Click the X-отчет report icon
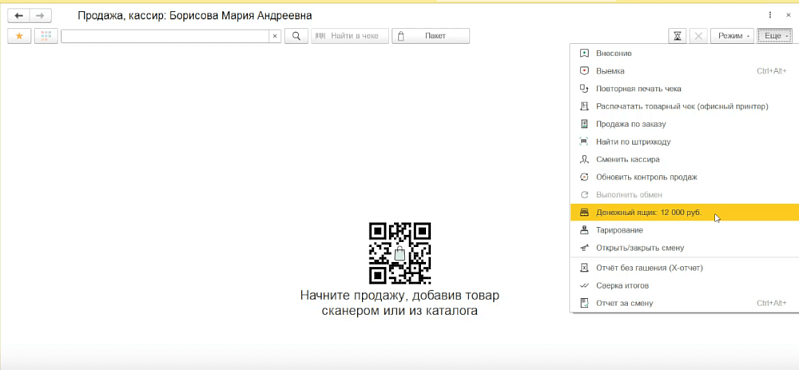The image size is (799, 370). click(584, 268)
